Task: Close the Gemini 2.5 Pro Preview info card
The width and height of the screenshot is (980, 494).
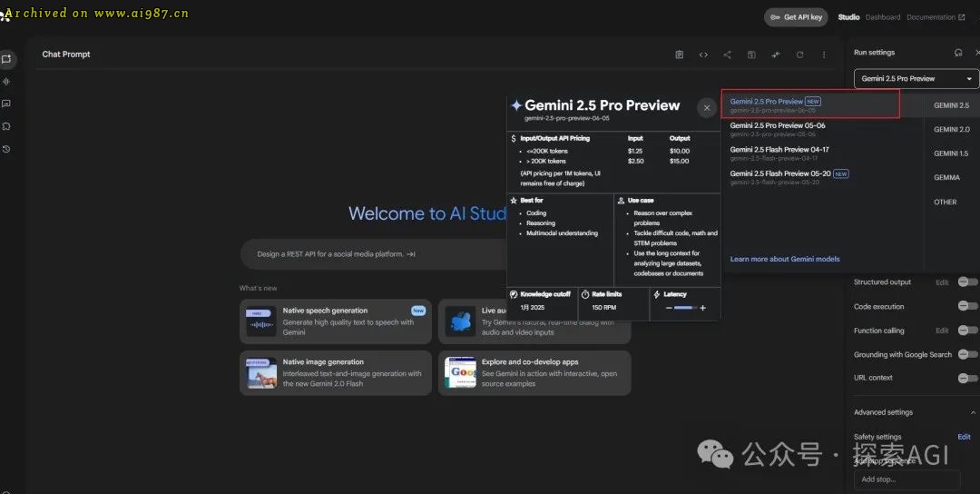Action: click(707, 108)
